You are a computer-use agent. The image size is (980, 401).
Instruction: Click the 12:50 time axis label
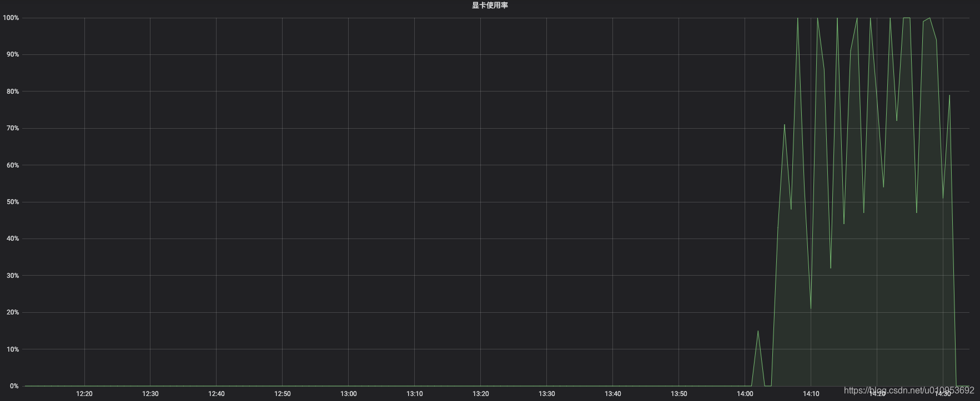pos(283,394)
